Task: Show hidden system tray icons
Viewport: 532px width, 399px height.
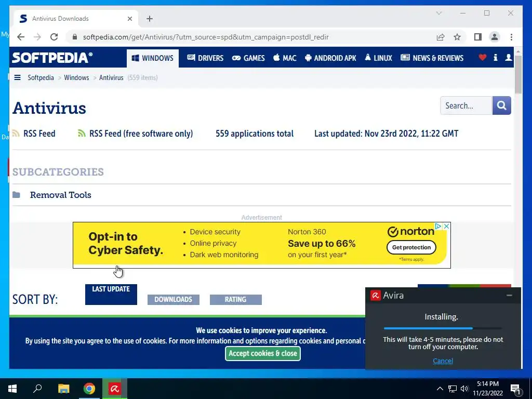Action: click(x=440, y=389)
